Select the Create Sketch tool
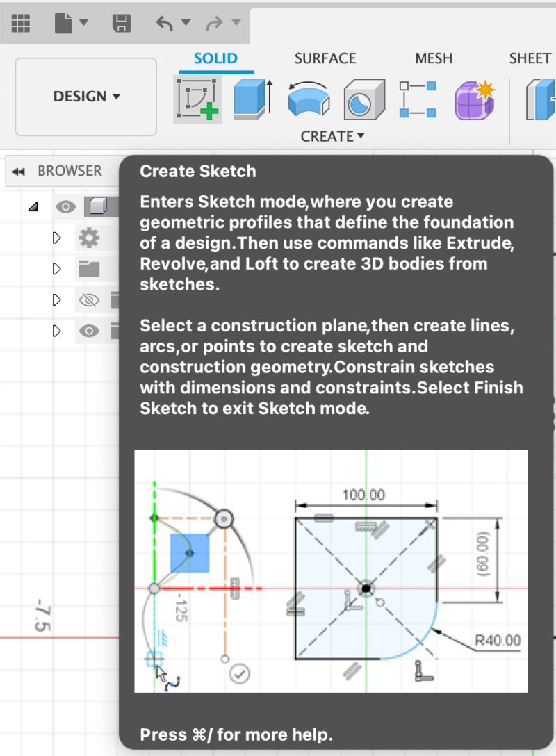 pyautogui.click(x=197, y=99)
